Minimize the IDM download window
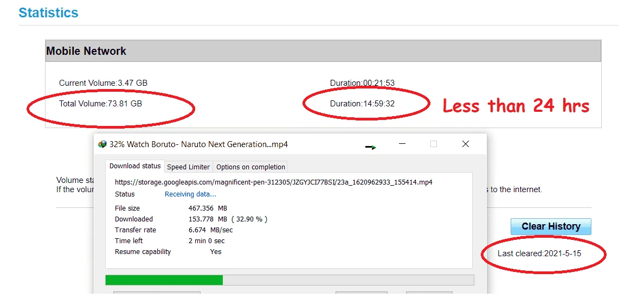The image size is (644, 298). click(402, 144)
